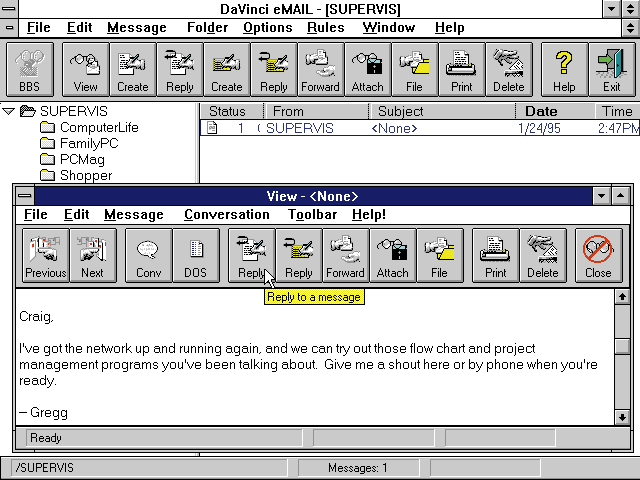Click the DOS toolbar button
This screenshot has width=640, height=480.
(x=196, y=256)
